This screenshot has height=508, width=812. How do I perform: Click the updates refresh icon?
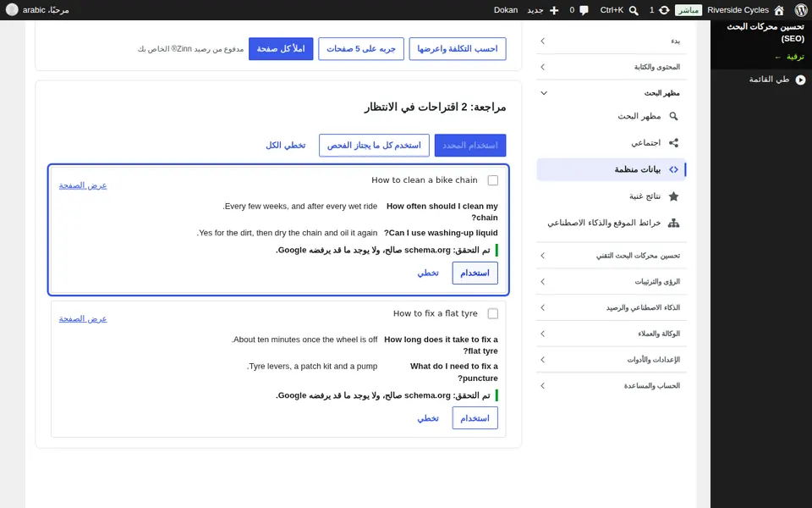(664, 10)
